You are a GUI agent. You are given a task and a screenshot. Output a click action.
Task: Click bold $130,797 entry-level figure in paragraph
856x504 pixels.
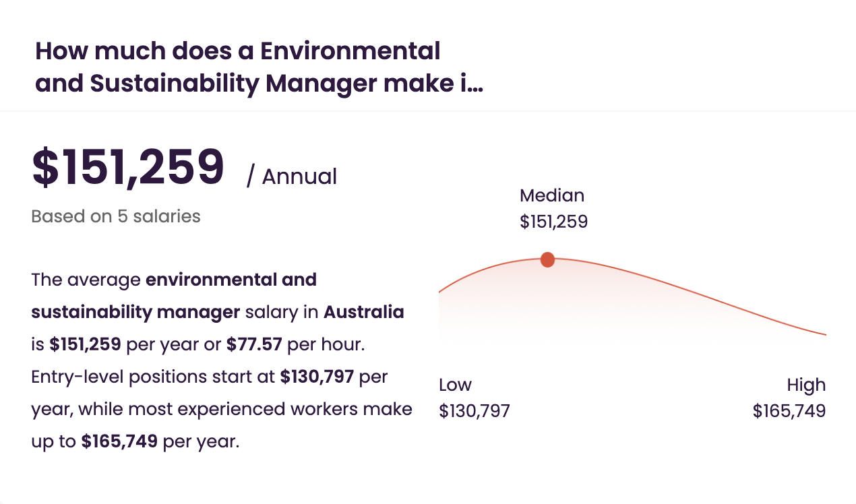317,377
